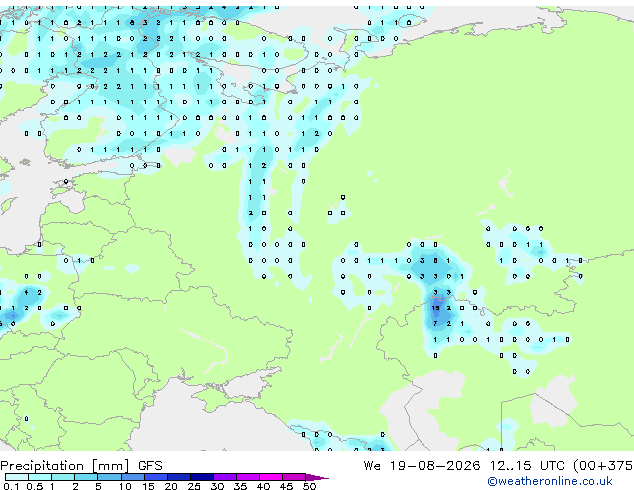
Task: Click the 2–5 mm legend color box
Action: tap(86, 477)
